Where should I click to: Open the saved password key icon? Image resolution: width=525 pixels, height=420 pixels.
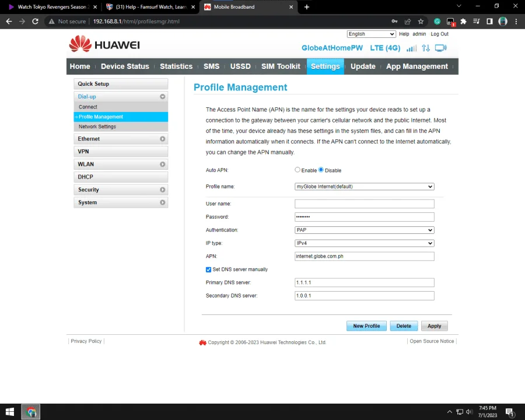tap(394, 22)
